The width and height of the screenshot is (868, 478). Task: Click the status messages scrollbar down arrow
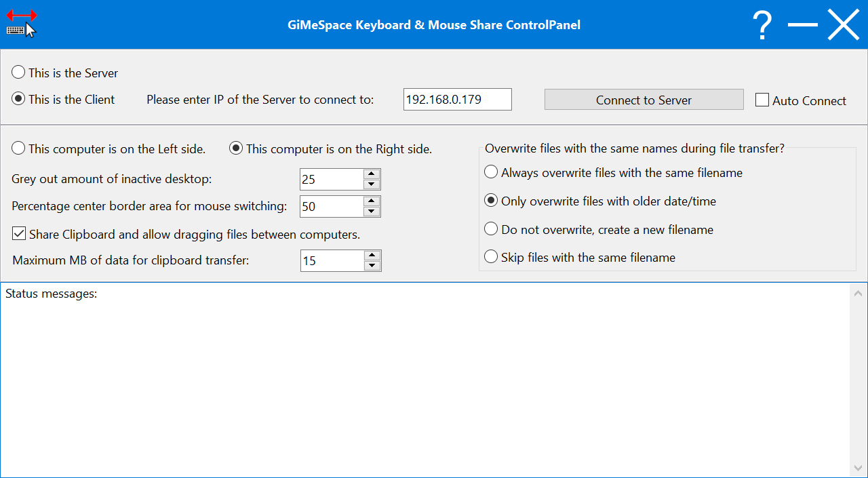[858, 469]
